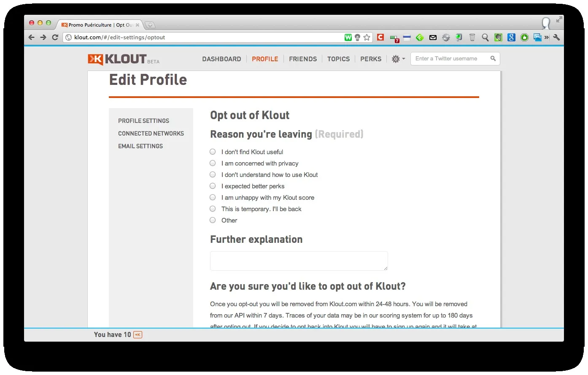Open a new tab with the plus tab button
588x375 pixels.
[150, 25]
